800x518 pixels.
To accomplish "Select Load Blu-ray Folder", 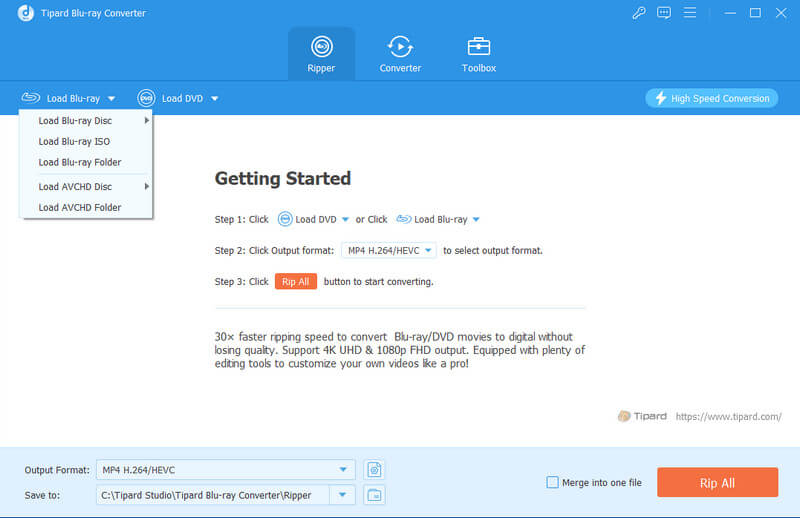I will click(x=86, y=162).
